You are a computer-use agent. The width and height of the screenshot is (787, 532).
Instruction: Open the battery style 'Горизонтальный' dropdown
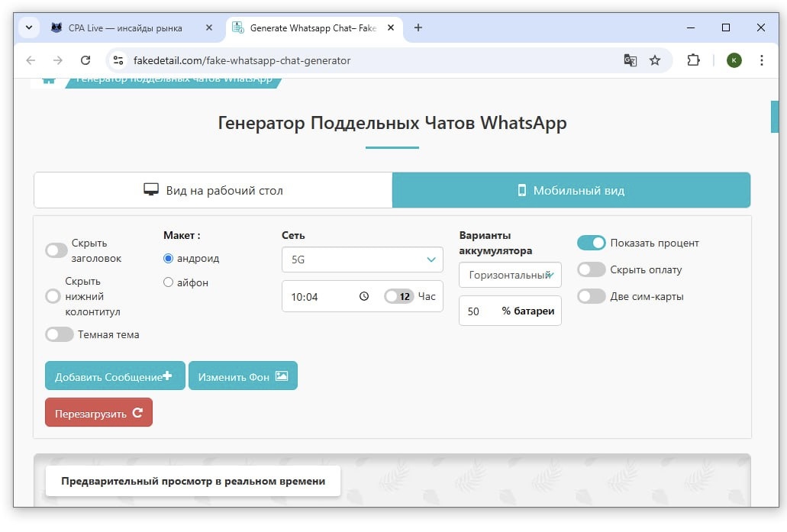510,275
